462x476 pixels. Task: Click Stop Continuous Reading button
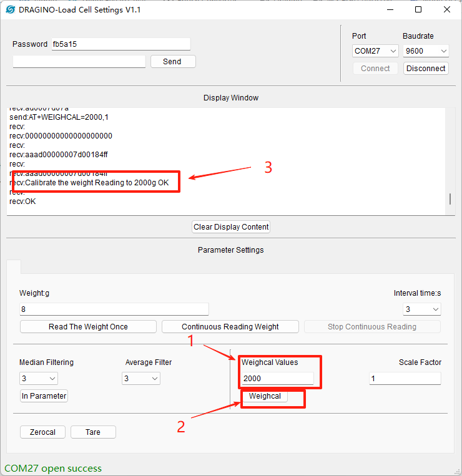pyautogui.click(x=372, y=327)
